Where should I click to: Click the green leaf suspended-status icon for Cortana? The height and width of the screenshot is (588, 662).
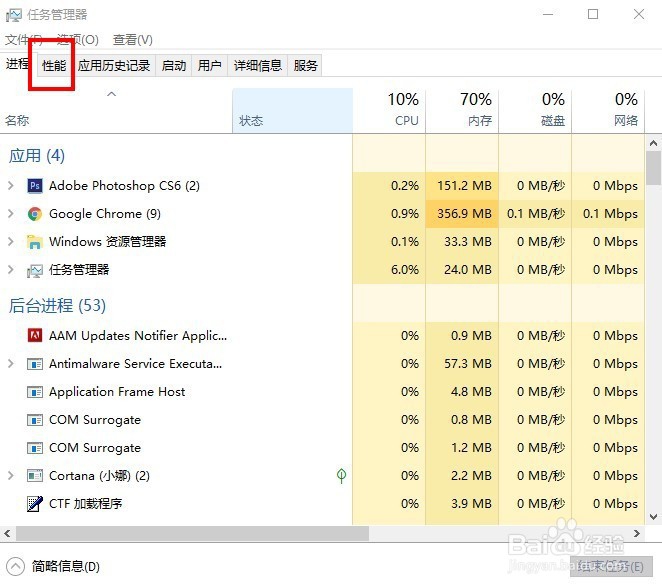click(342, 476)
